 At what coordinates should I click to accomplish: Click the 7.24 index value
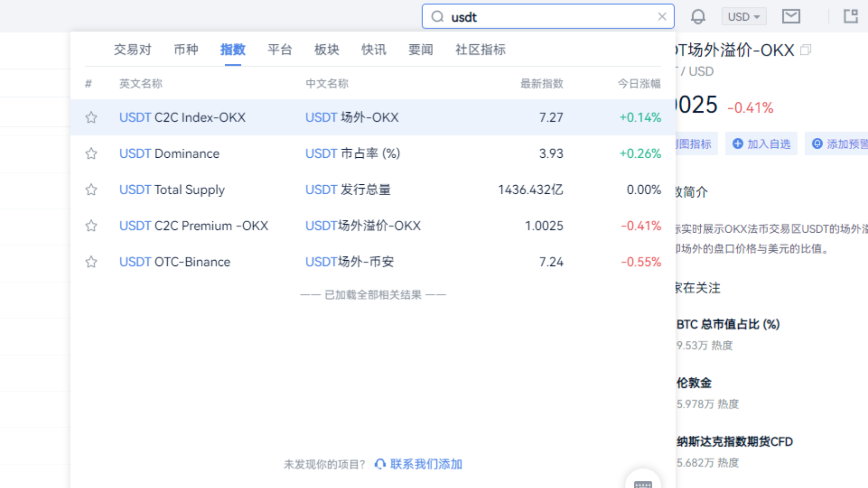click(x=551, y=262)
